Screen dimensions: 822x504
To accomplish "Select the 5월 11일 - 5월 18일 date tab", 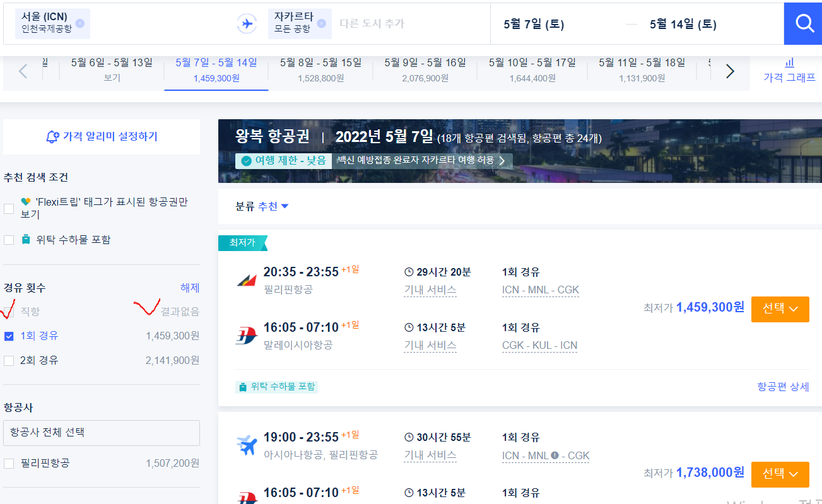I will tap(642, 70).
